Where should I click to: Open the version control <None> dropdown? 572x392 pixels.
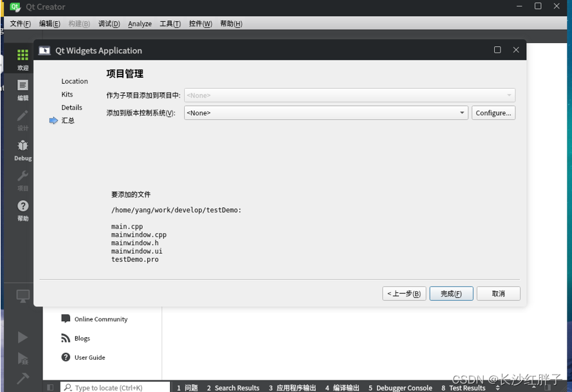tap(326, 113)
